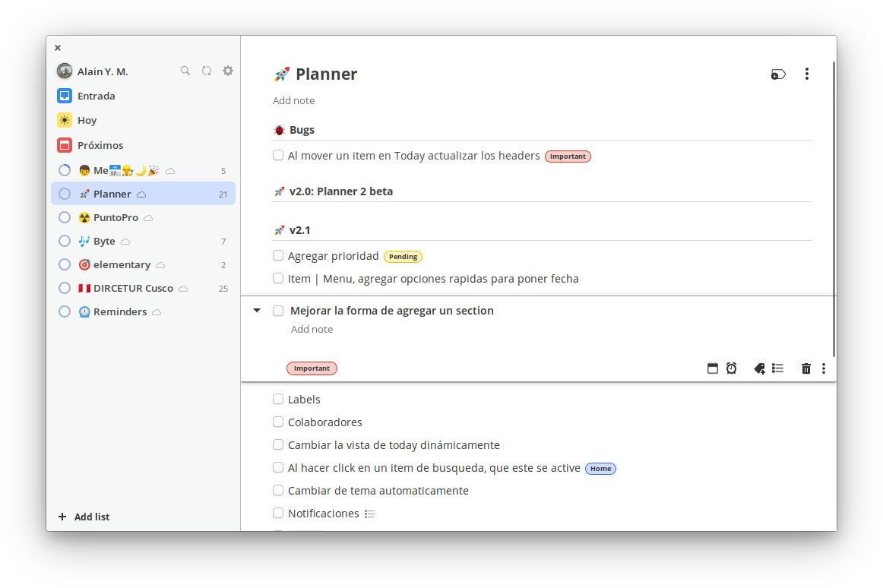Click the 'Add list' button

tap(84, 517)
